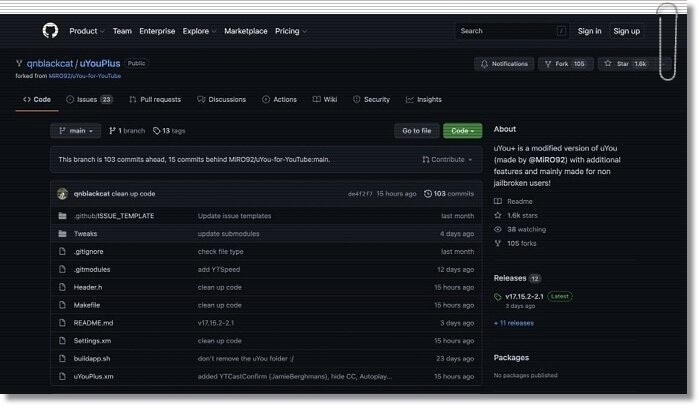Expand the Product menu
Image resolution: width=699 pixels, height=406 pixels.
[86, 31]
